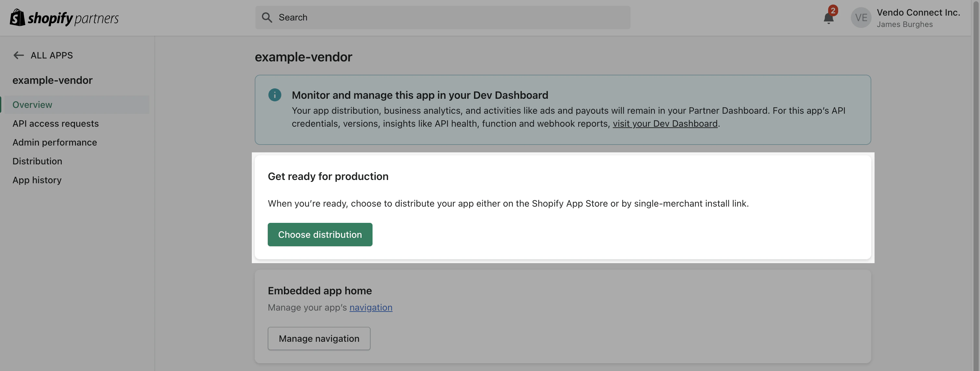980x371 pixels.
Task: Open API access requests page
Action: 55,123
